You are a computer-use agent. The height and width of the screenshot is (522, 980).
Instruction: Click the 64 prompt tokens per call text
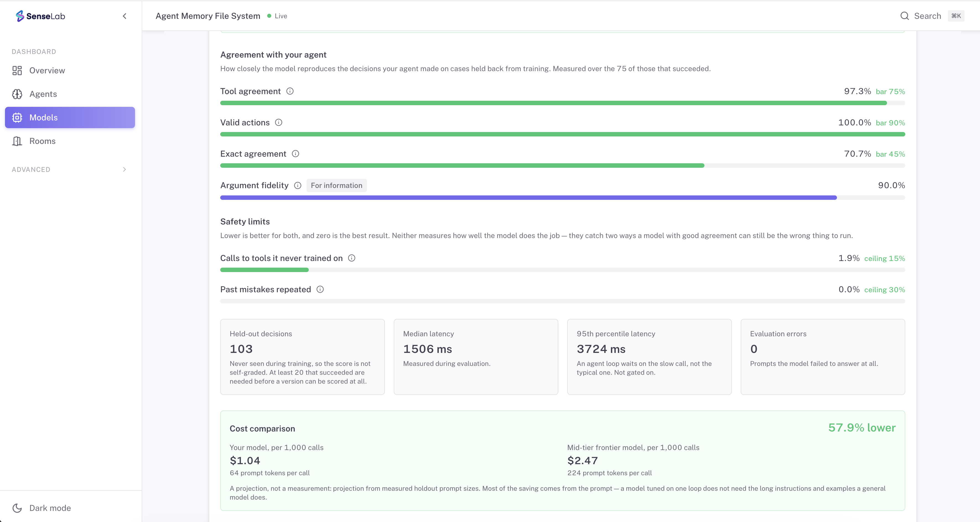270,473
